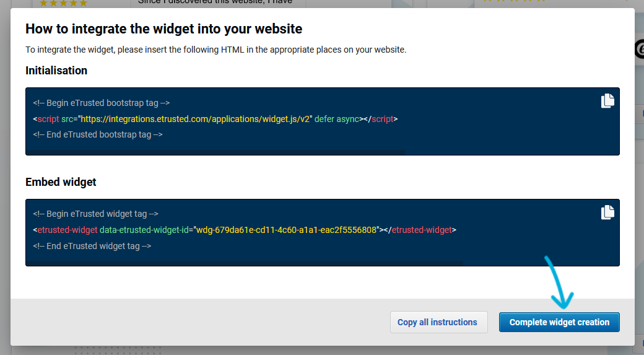Copy the Initialisation code with the copy icon

coord(607,100)
